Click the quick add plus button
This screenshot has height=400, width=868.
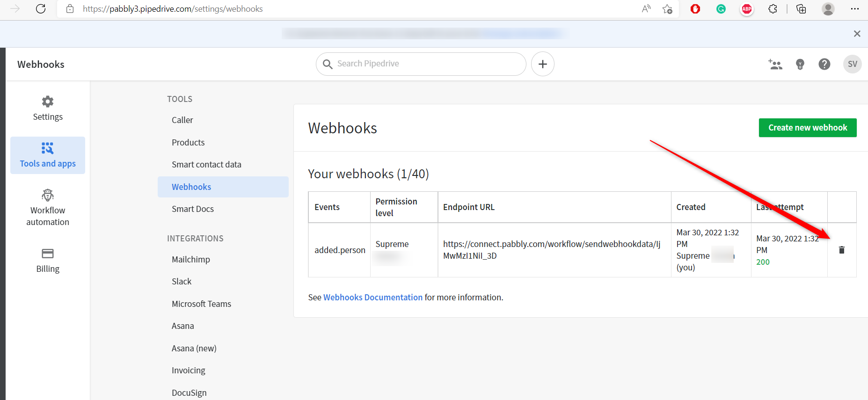point(543,64)
